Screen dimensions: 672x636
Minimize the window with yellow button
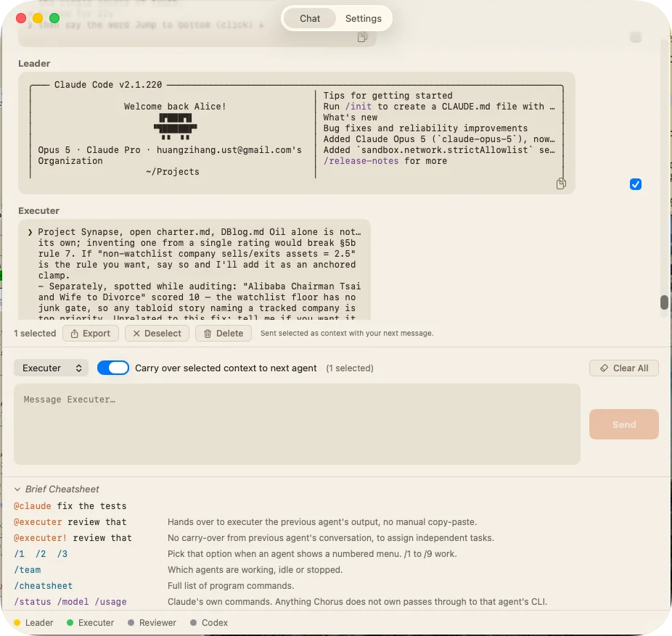click(x=38, y=18)
